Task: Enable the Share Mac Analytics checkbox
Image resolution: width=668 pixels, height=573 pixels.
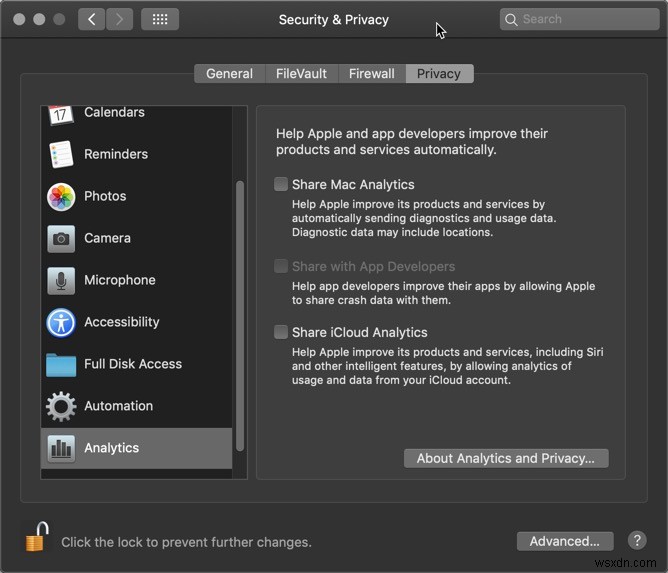Action: [x=281, y=184]
